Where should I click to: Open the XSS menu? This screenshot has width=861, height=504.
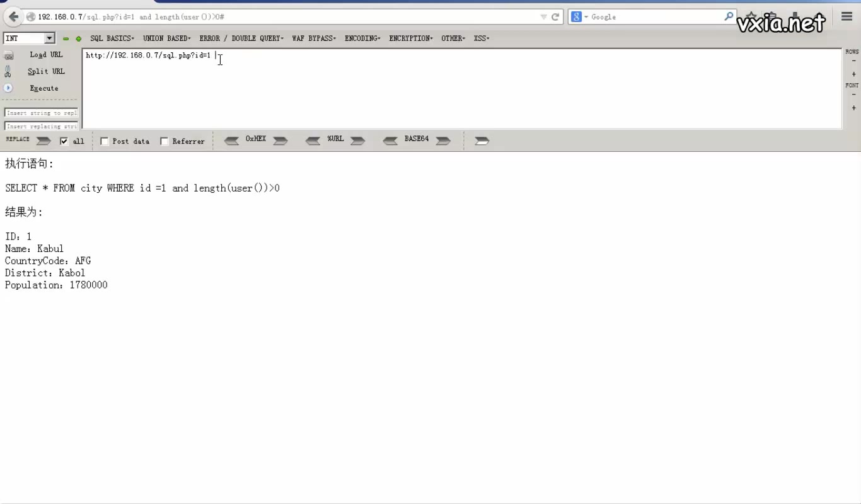(482, 38)
